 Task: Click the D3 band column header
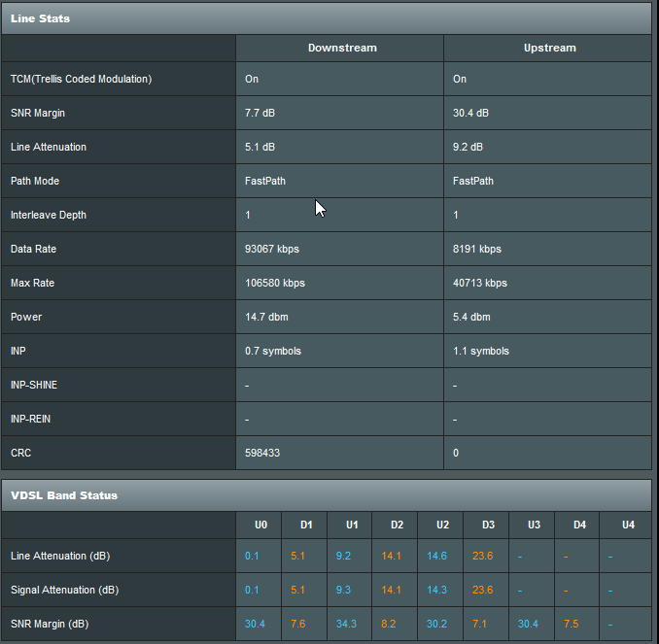coord(488,525)
